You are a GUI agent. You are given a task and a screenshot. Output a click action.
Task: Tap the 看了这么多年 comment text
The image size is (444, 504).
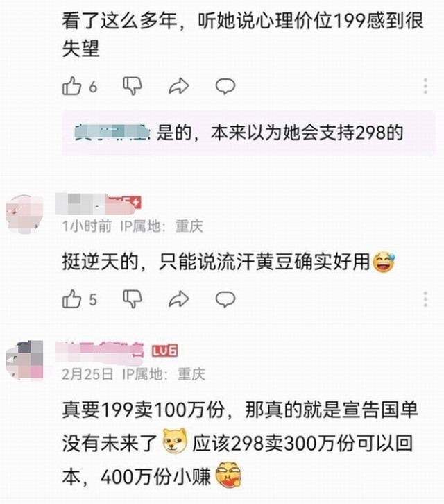(243, 35)
